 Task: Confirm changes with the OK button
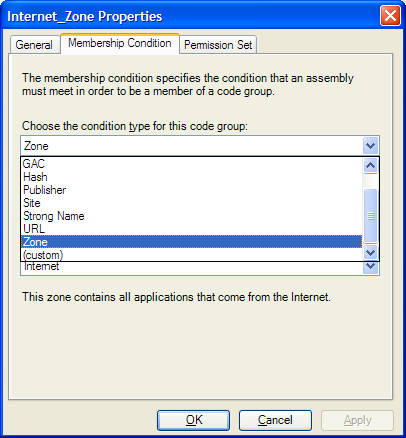click(194, 420)
